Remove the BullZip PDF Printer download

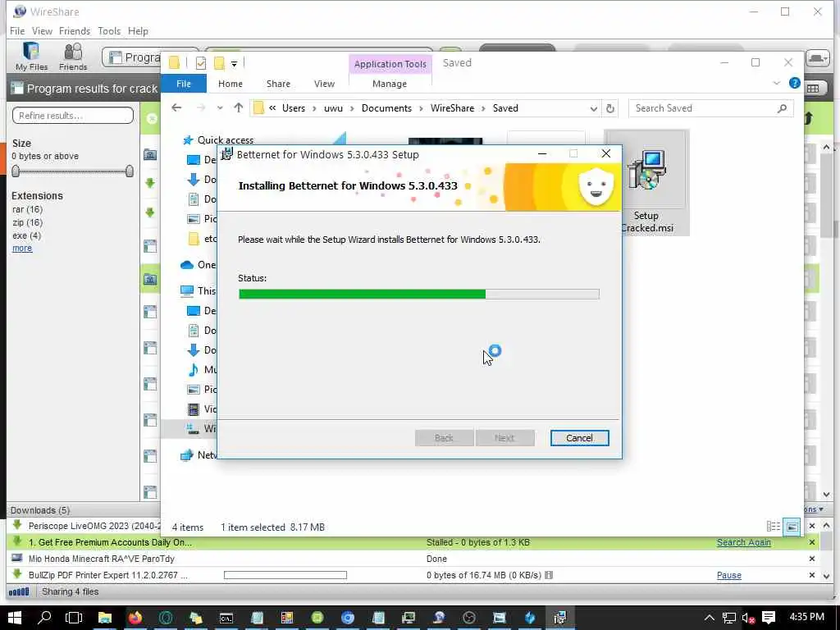click(812, 575)
